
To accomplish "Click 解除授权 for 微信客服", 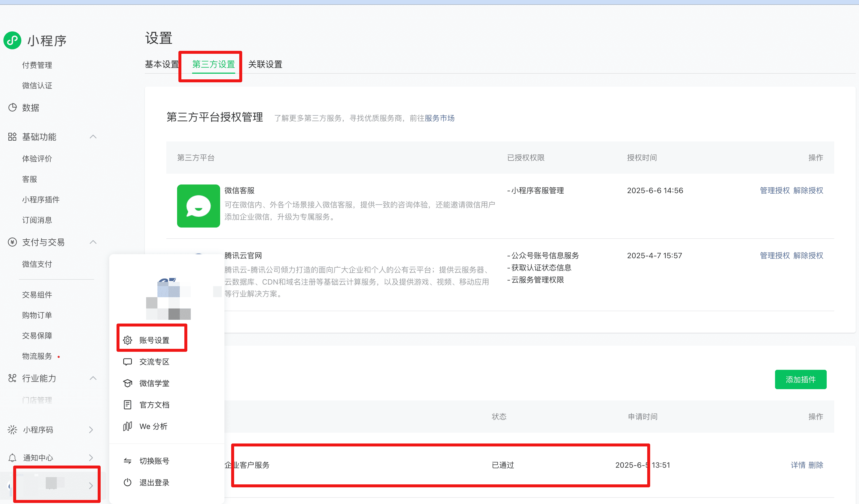I will tap(808, 190).
